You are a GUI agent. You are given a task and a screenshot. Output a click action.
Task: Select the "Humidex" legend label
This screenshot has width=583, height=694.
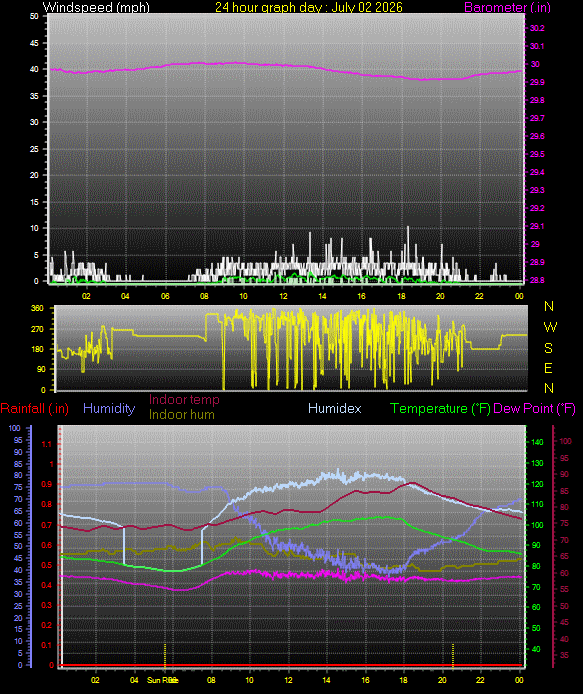tap(335, 408)
